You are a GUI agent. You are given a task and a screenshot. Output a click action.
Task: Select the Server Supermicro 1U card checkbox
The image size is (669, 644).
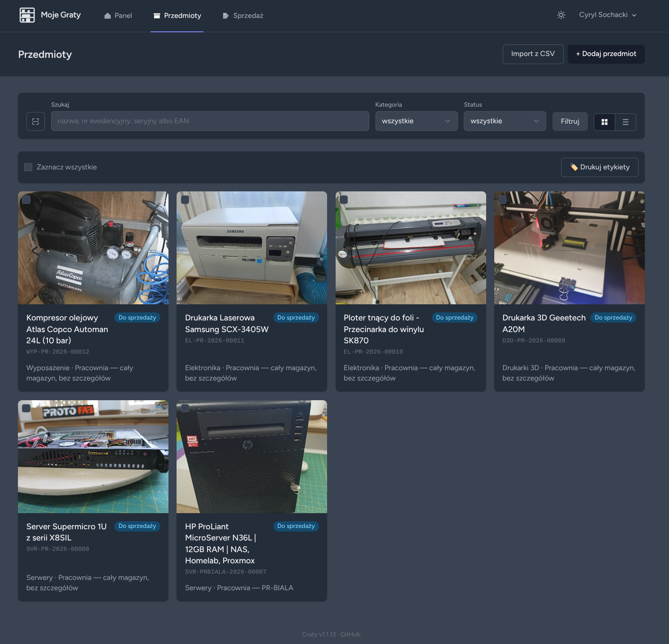(x=26, y=408)
